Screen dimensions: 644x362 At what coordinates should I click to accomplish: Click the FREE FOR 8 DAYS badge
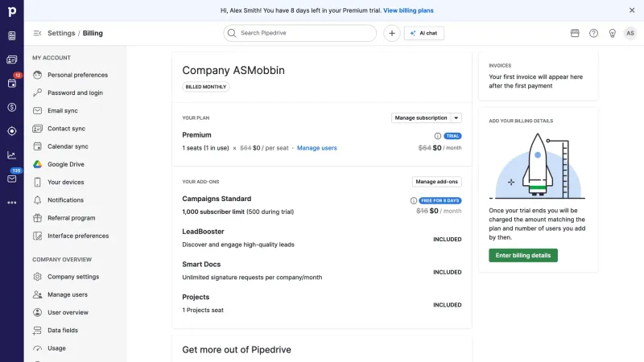[x=440, y=200]
